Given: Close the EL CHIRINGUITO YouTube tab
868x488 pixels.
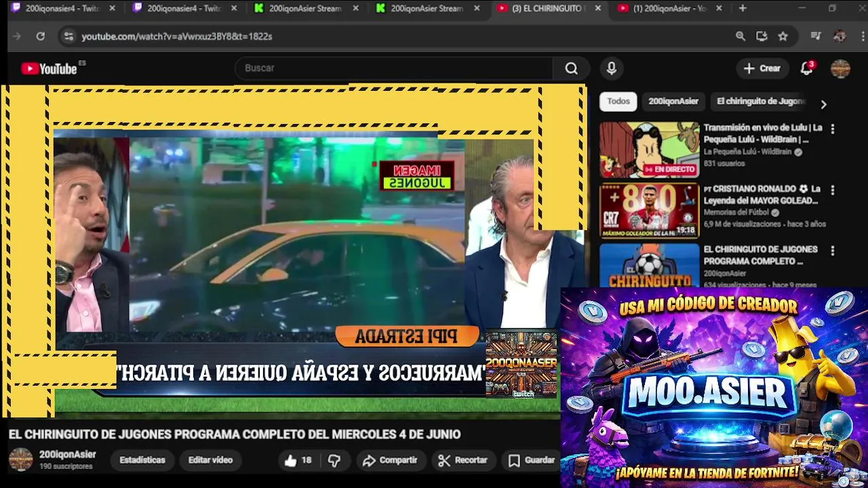Looking at the screenshot, I should 597,9.
